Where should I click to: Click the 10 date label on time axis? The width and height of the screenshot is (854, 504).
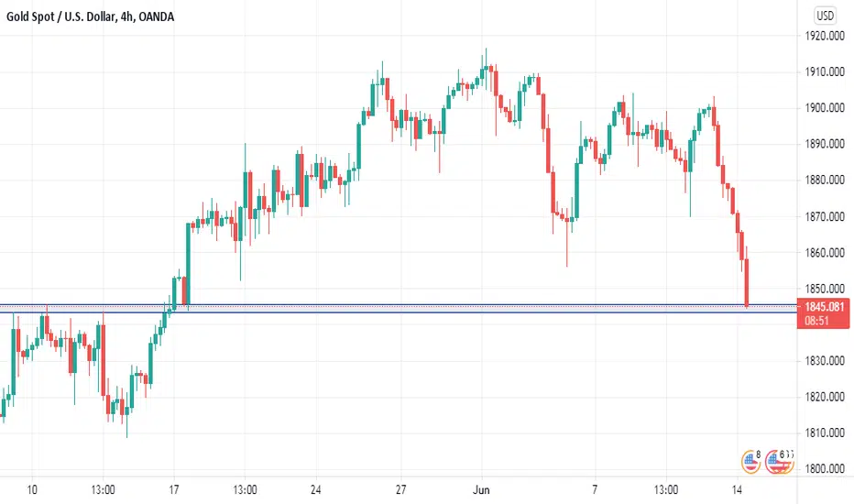coord(32,490)
